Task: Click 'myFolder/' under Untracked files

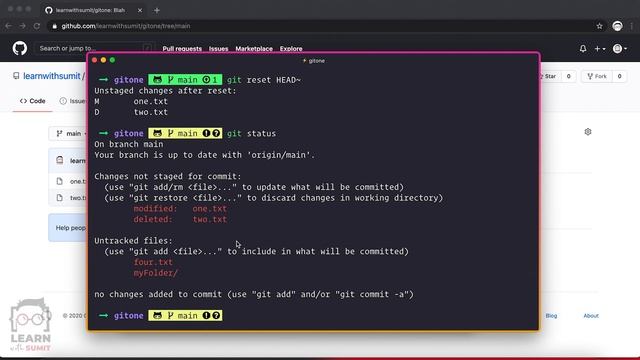Action: (156, 273)
